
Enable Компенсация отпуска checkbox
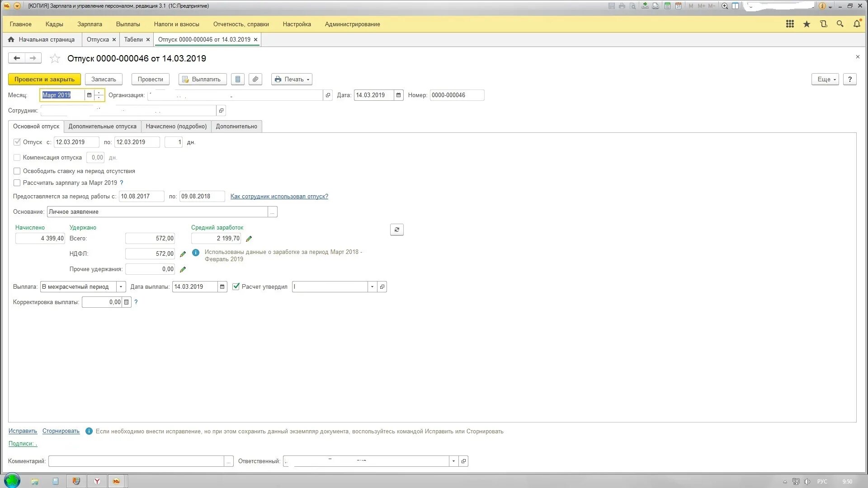(17, 158)
